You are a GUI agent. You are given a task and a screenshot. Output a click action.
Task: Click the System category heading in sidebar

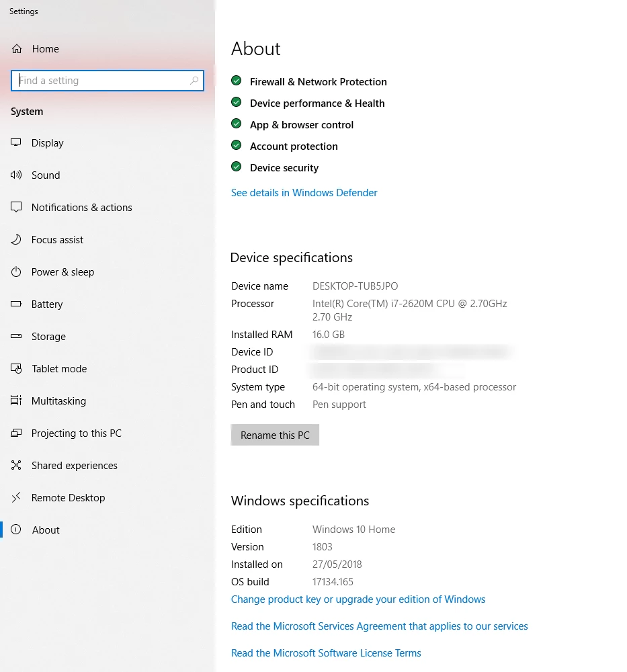click(27, 112)
